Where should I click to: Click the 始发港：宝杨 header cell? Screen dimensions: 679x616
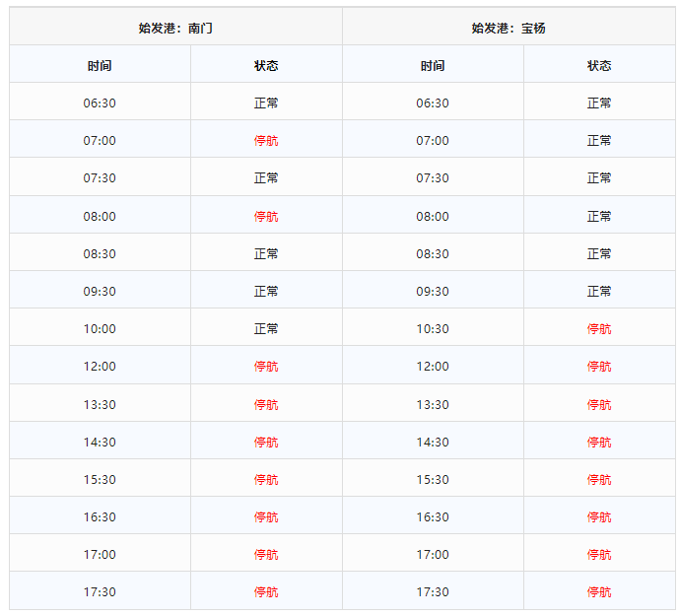pos(509,28)
